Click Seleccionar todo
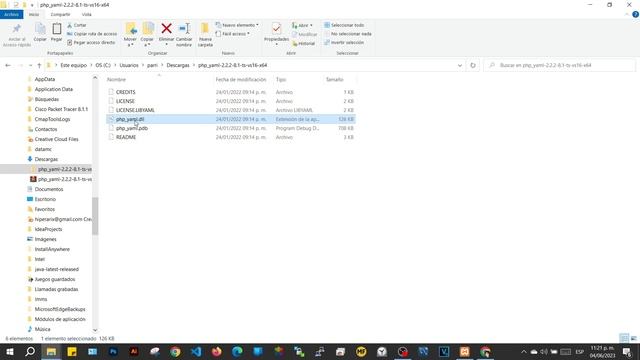This screenshot has height=360, width=640. coord(344,25)
